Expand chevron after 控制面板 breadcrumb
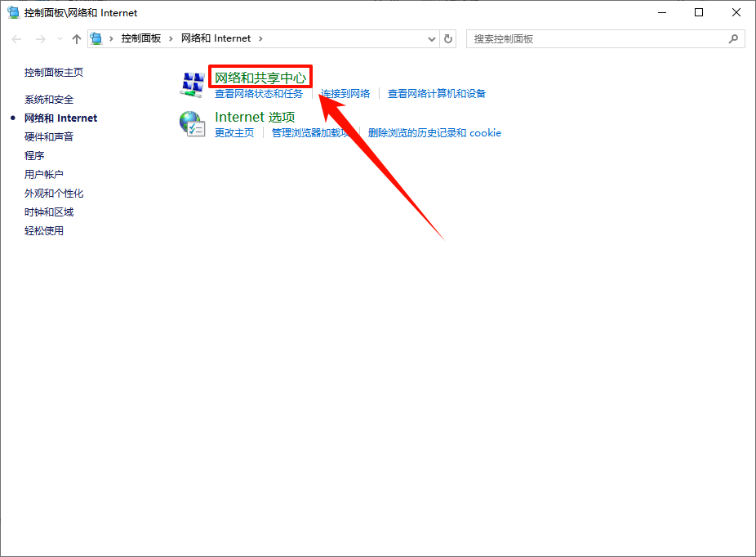756x557 pixels. point(171,38)
